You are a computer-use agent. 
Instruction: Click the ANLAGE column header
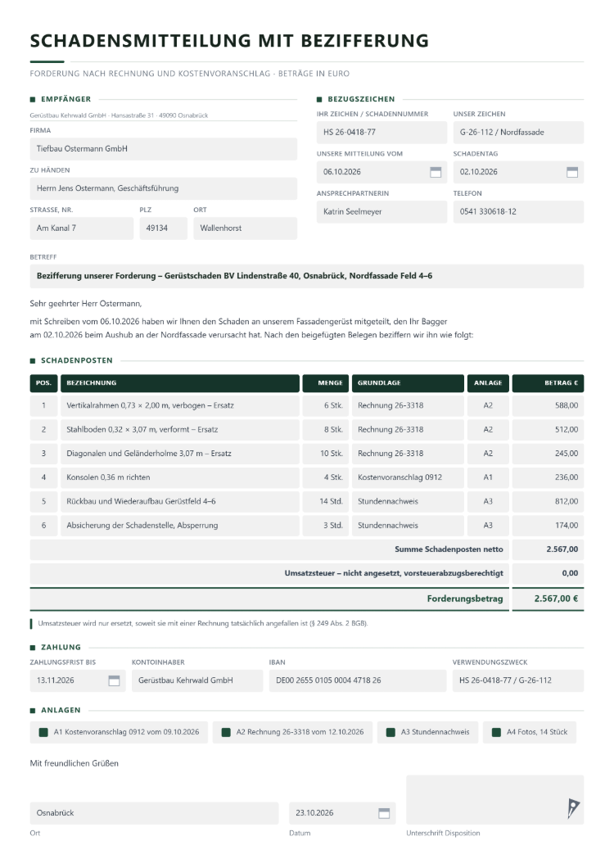click(488, 383)
